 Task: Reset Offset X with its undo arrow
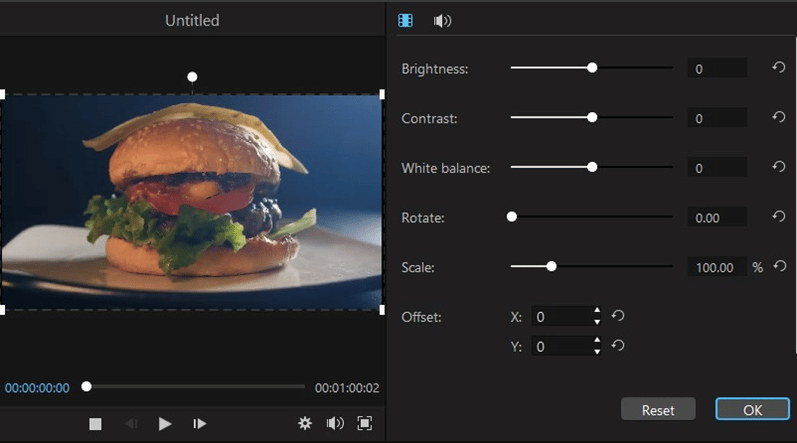pyautogui.click(x=618, y=316)
